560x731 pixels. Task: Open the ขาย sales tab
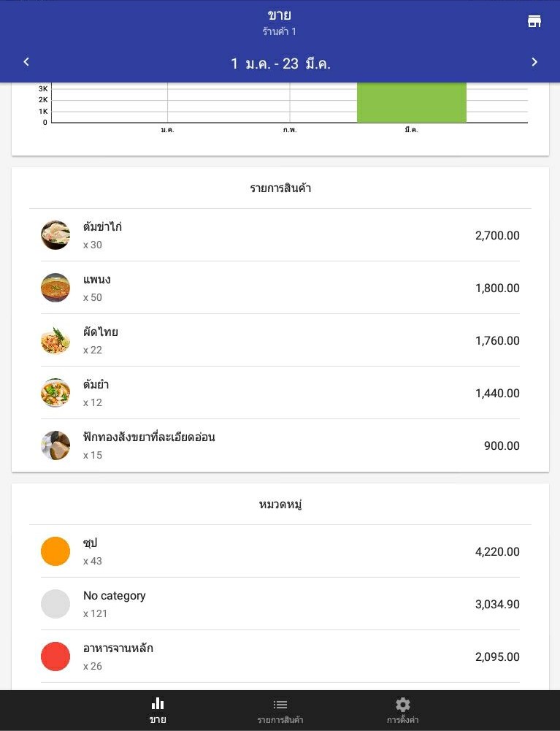point(158,711)
